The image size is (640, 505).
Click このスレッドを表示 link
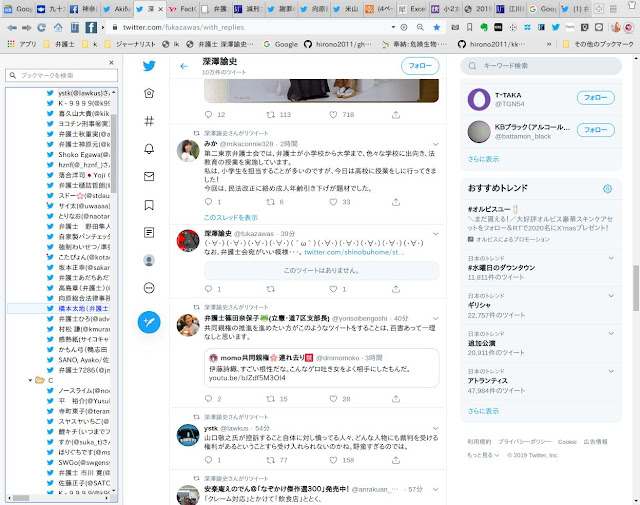[x=231, y=218]
